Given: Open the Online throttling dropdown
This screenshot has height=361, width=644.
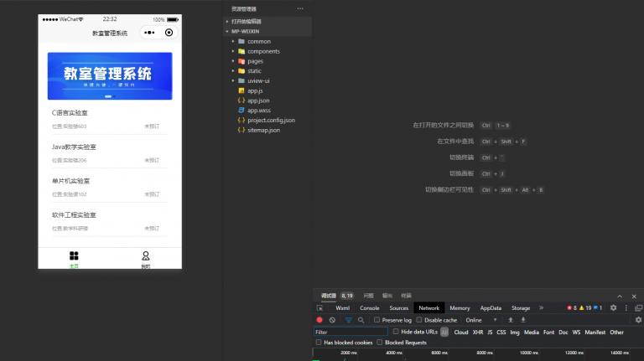Looking at the screenshot, I should (481, 320).
